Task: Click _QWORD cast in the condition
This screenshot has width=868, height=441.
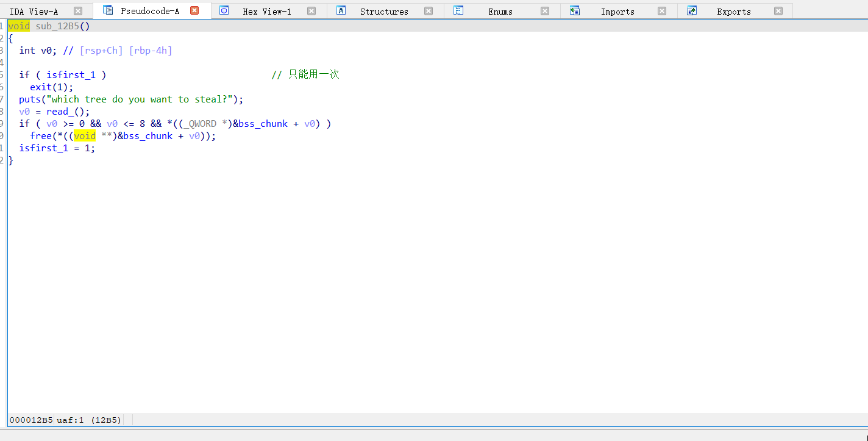Action: [x=200, y=124]
